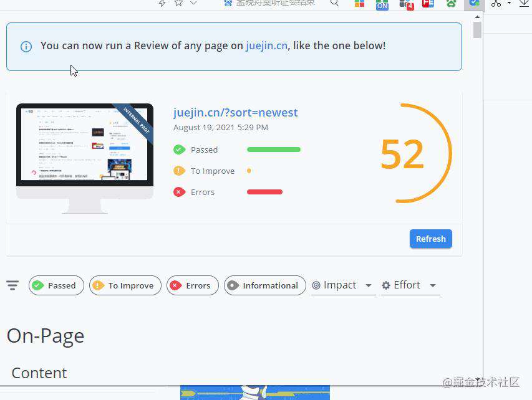This screenshot has height=400, width=532.
Task: Open the colorful grid extension icon
Action: tap(359, 3)
